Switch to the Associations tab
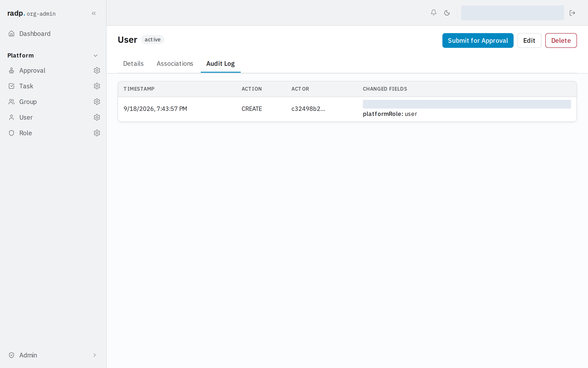588x368 pixels. [175, 63]
